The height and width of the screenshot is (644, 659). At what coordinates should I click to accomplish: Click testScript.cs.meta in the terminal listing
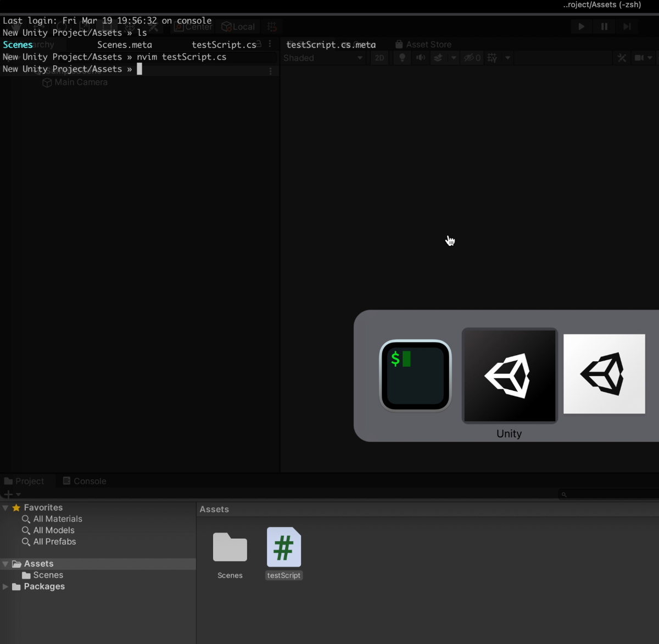point(331,44)
